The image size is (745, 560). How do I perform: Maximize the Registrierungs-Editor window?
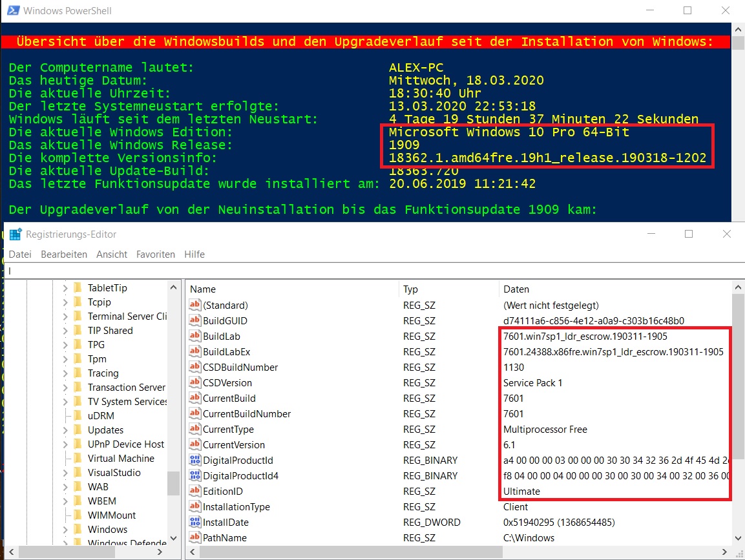[x=688, y=234]
